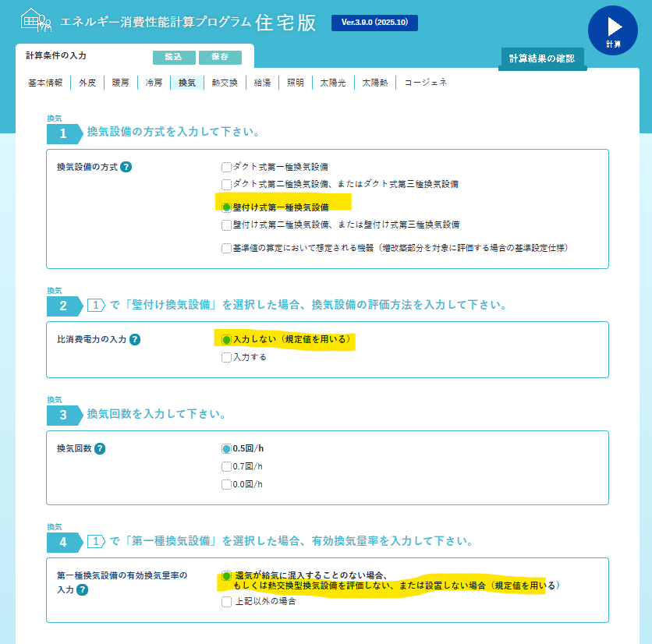The width and height of the screenshot is (652, 644).
Task: Switch to the 基本情報 tab
Action: [45, 83]
